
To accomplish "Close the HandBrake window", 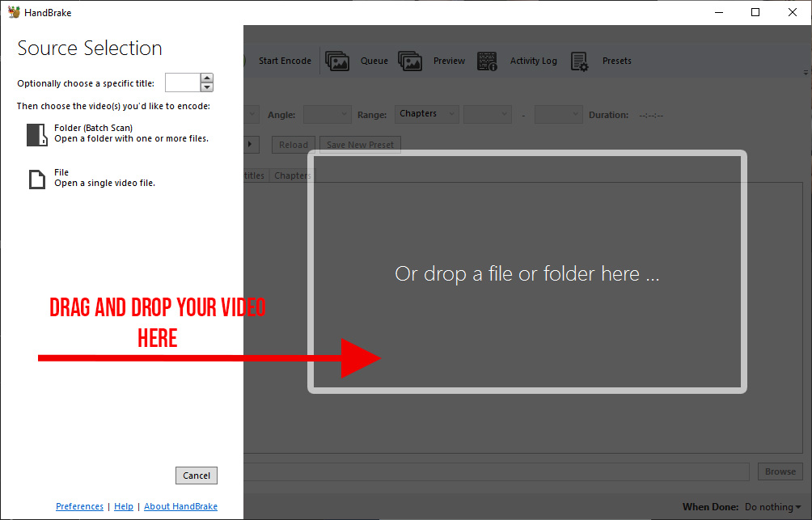I will tap(793, 12).
